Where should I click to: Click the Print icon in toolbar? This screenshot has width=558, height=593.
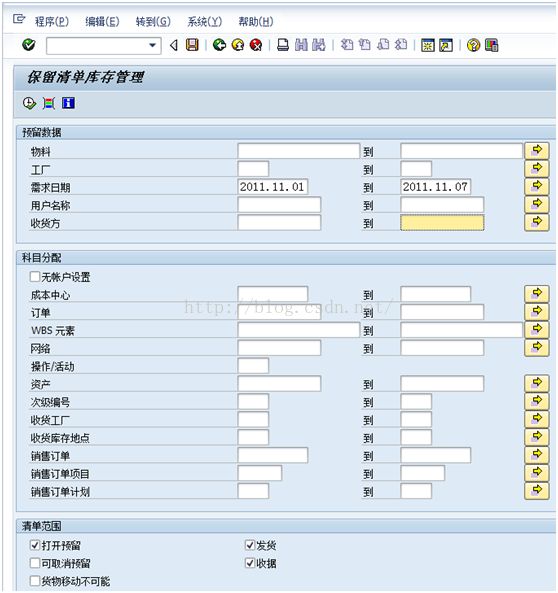(x=283, y=45)
